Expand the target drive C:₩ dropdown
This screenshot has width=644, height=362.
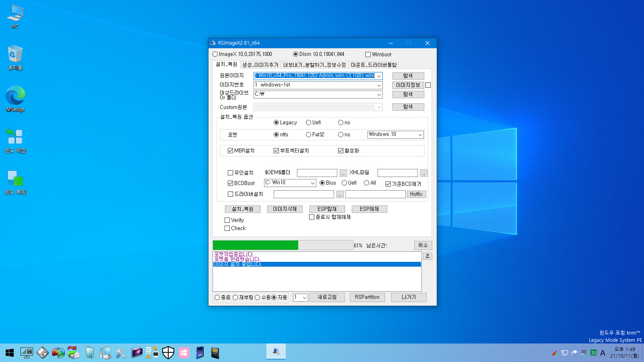point(379,95)
